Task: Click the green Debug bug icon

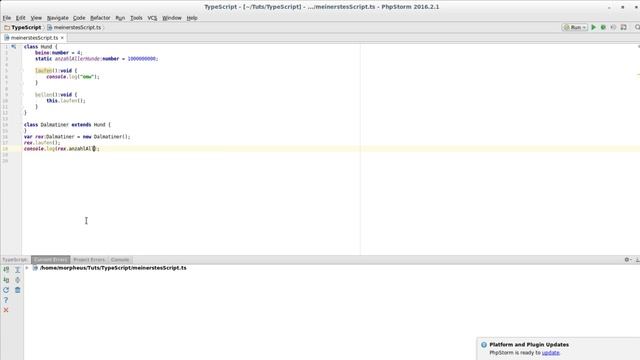Action: pyautogui.click(x=603, y=27)
